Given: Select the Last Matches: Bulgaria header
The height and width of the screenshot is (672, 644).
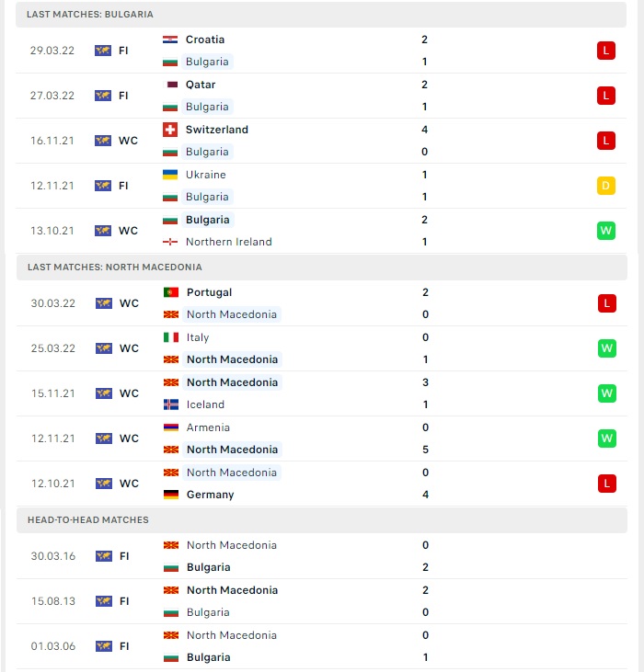Looking at the screenshot, I should point(321,15).
